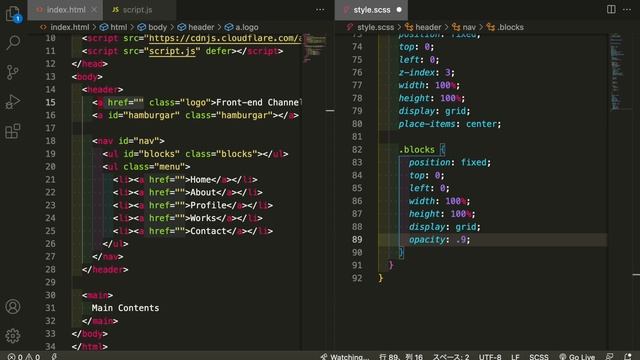640x360 pixels.
Task: Open the Accounts menu icon
Action: (13, 306)
